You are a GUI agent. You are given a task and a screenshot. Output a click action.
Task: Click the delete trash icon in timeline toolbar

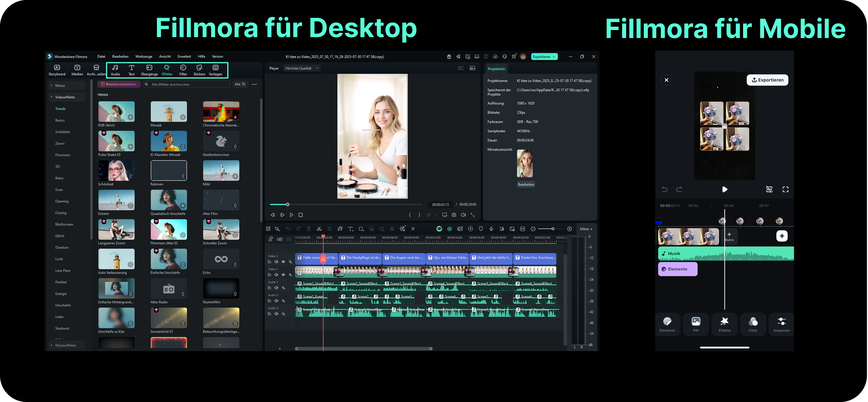pyautogui.click(x=309, y=229)
